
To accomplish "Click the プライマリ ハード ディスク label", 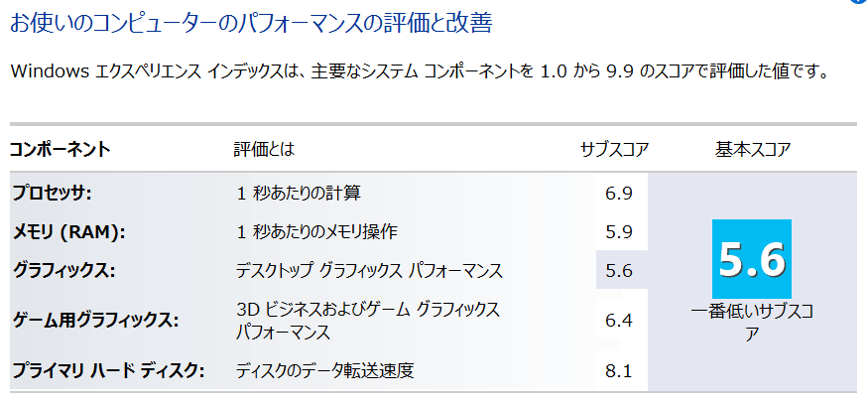I will (x=107, y=371).
